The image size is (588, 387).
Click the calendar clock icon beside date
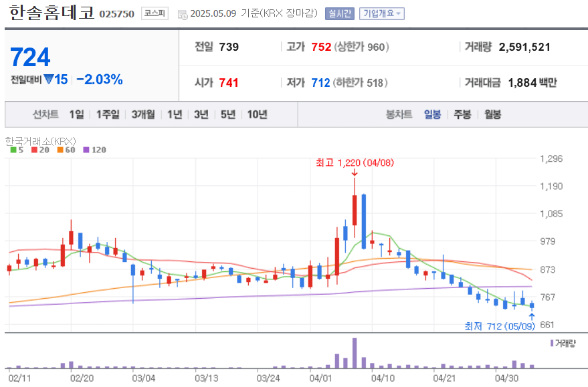click(183, 15)
